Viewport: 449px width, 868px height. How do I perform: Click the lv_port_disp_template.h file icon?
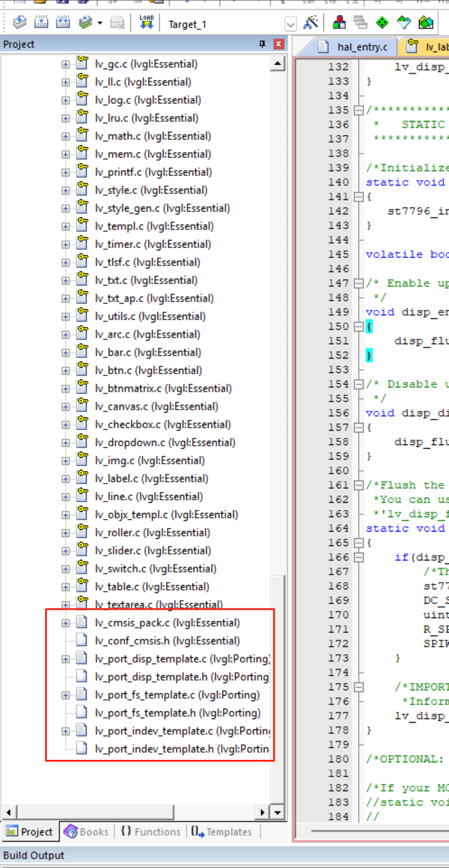82,676
